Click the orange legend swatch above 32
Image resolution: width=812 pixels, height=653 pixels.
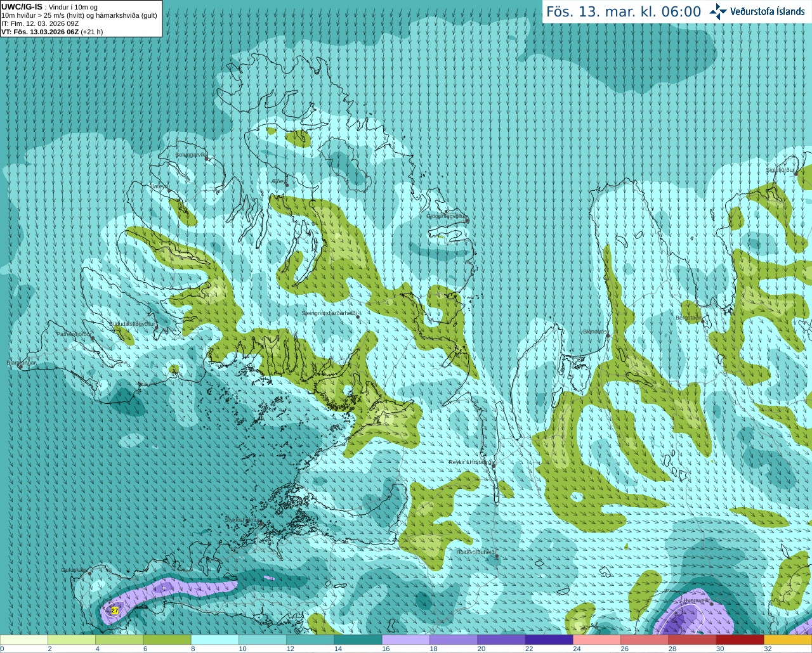(788, 640)
